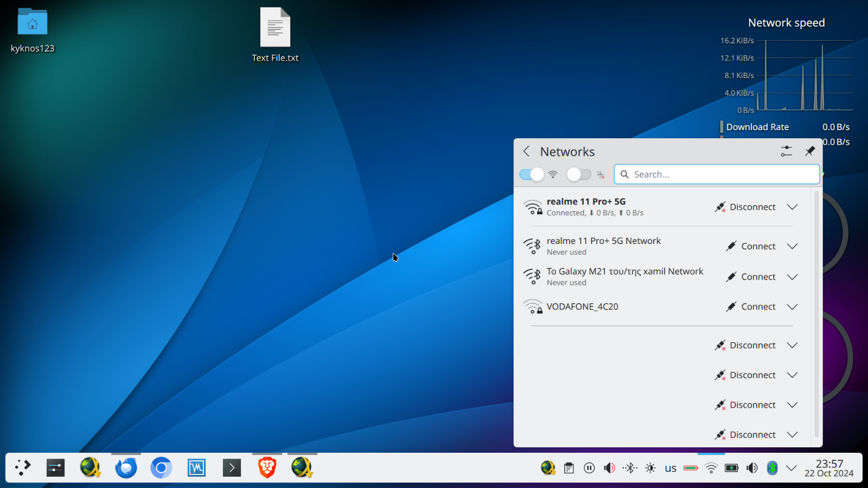
Task: Select the Text File.txt desktop icon
Action: point(275,35)
